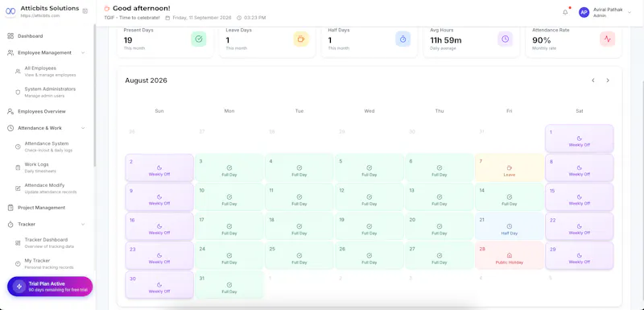Click the My Tracker clock icon
The height and width of the screenshot is (310, 644).
[x=18, y=263]
